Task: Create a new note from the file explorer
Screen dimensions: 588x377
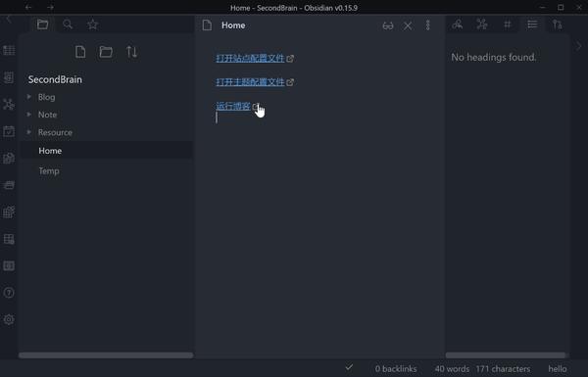Action: pyautogui.click(x=80, y=52)
